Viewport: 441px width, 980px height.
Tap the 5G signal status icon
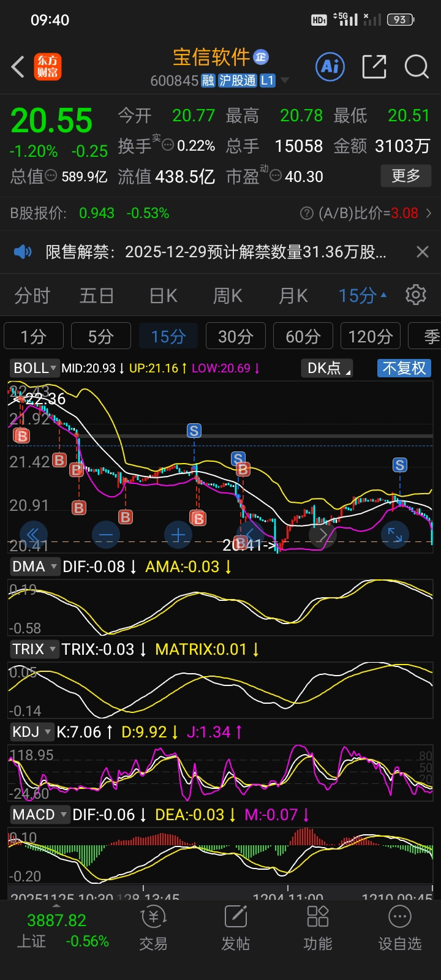click(346, 19)
